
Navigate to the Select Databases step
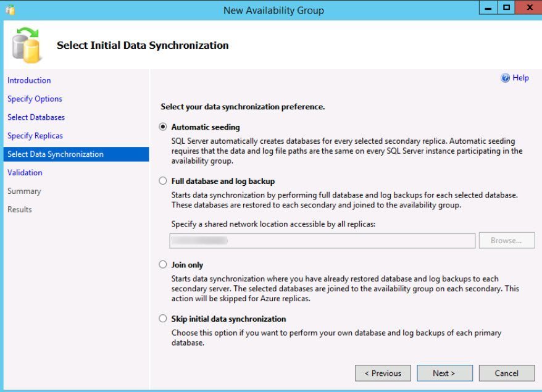tap(36, 117)
